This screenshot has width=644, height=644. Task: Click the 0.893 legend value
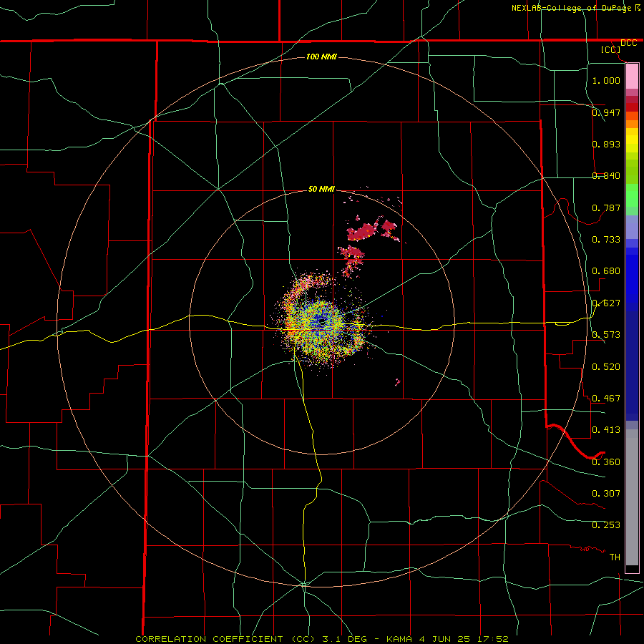606,144
